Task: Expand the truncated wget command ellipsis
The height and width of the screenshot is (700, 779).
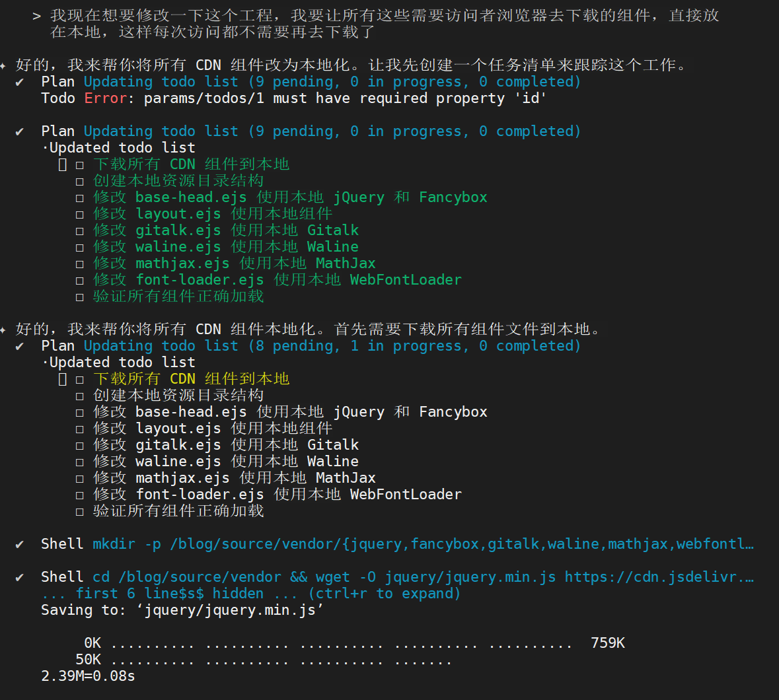Action: (x=749, y=577)
